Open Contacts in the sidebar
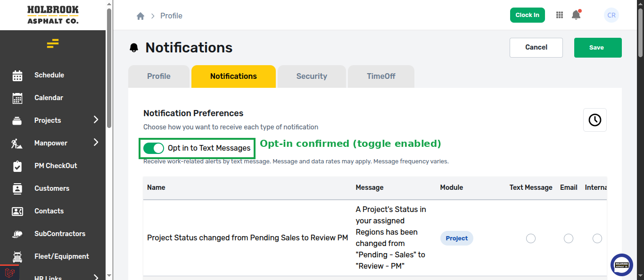Screen dimensions: 644x280 click(x=49, y=211)
